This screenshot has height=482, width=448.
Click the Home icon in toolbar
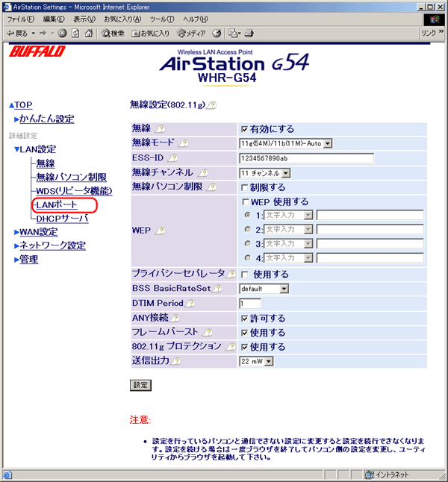pyautogui.click(x=89, y=33)
